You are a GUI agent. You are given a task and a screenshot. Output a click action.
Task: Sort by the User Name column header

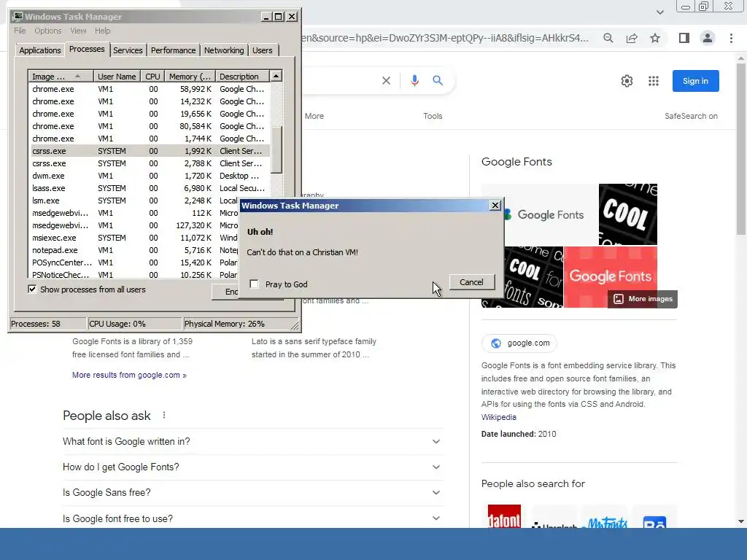click(117, 76)
